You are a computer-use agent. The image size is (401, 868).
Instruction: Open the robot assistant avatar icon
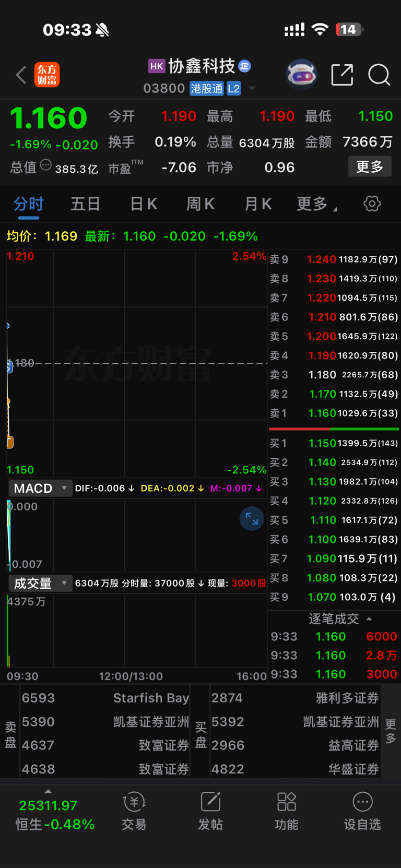(x=302, y=75)
